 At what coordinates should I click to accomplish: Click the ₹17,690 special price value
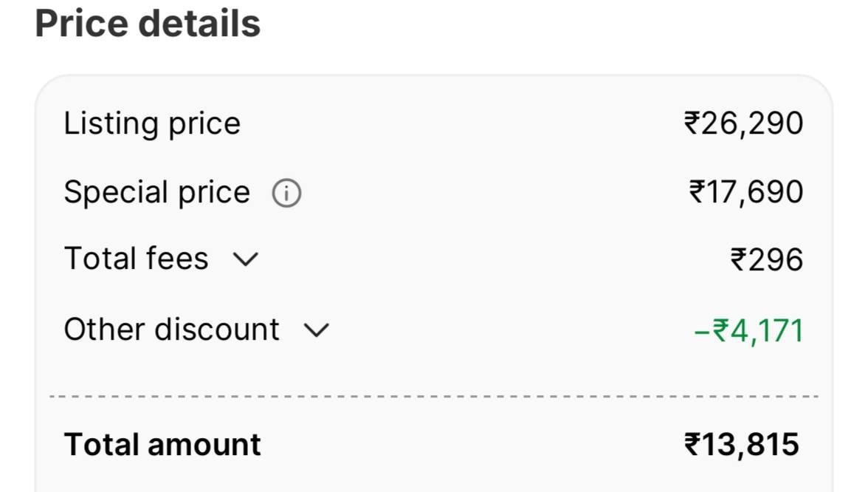(745, 192)
